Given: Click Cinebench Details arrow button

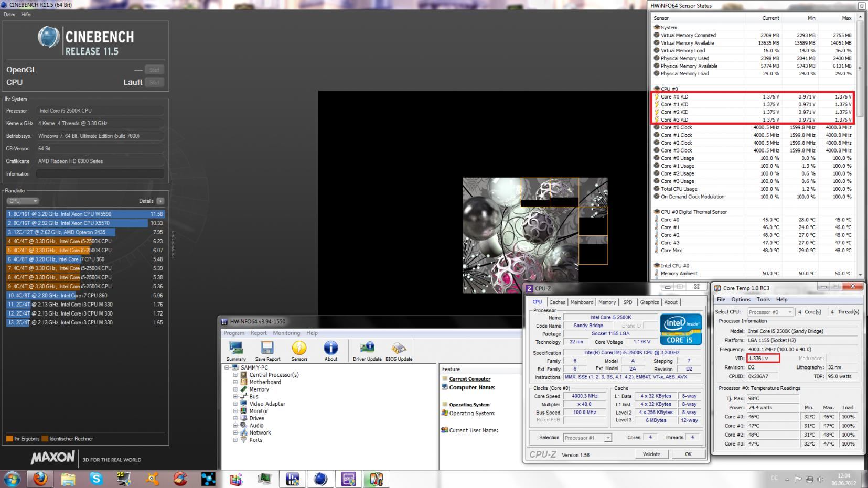Looking at the screenshot, I should point(160,201).
